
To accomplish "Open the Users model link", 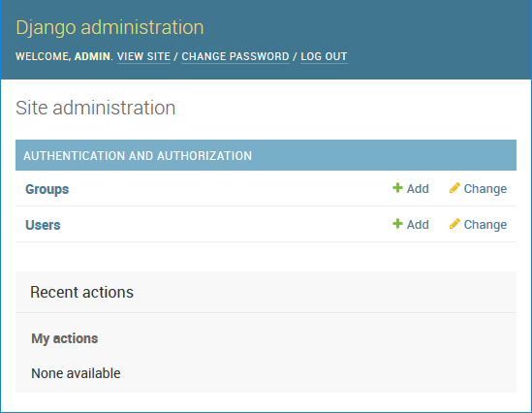I will [x=43, y=225].
